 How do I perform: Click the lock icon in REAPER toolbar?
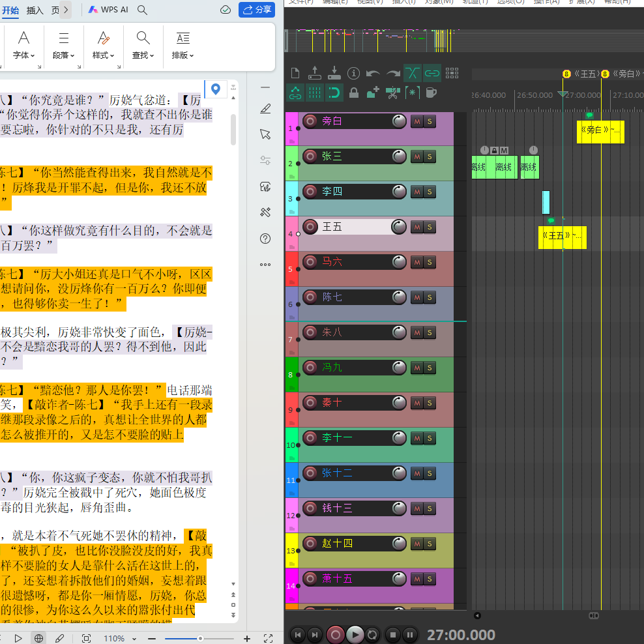[354, 93]
